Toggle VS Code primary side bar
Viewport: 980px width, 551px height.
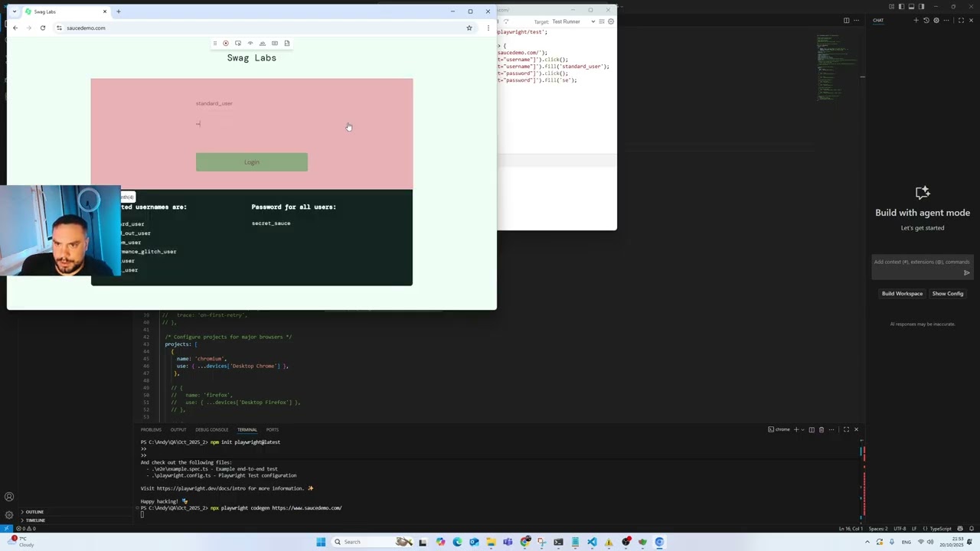[x=902, y=6]
